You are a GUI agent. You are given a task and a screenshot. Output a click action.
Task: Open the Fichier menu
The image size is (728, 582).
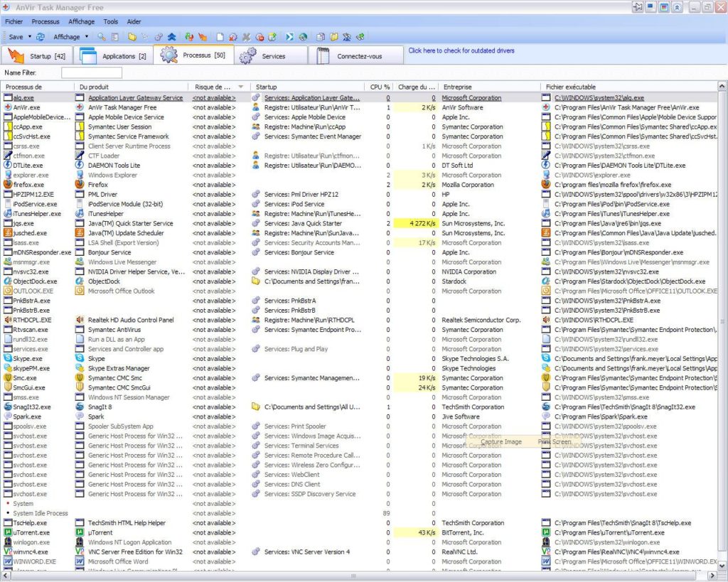click(14, 21)
